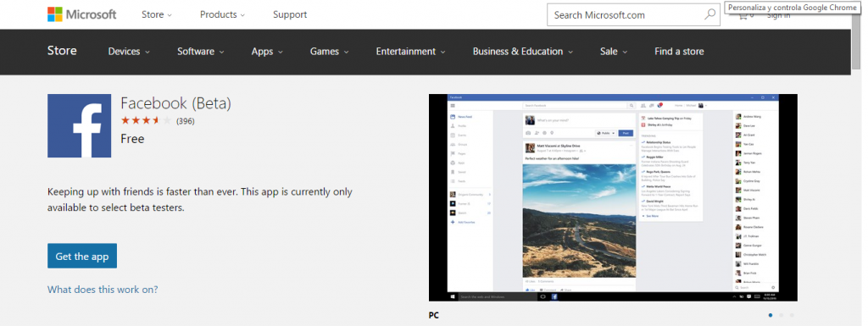Image resolution: width=868 pixels, height=326 pixels.
Task: Click the Search Microsoft.com field
Action: pos(633,15)
